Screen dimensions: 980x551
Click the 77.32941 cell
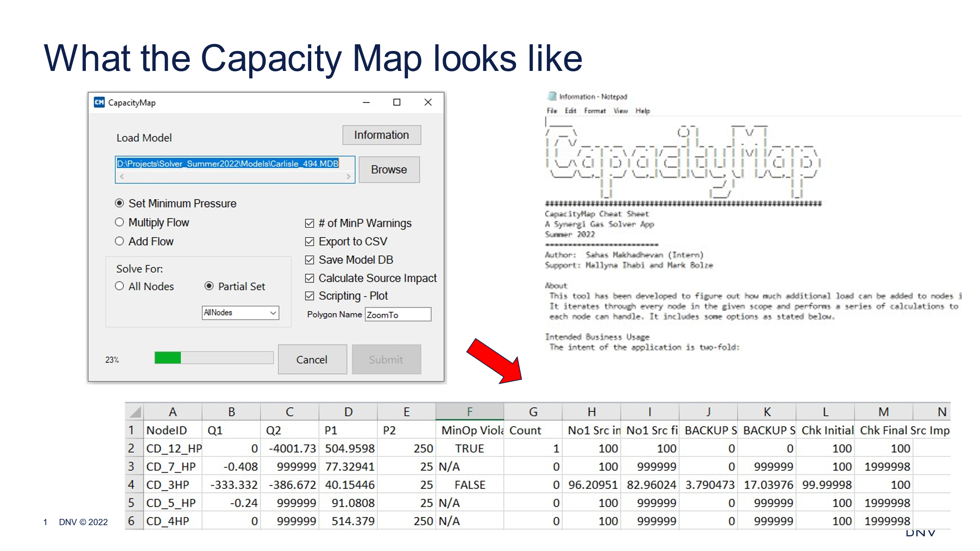[x=348, y=467]
